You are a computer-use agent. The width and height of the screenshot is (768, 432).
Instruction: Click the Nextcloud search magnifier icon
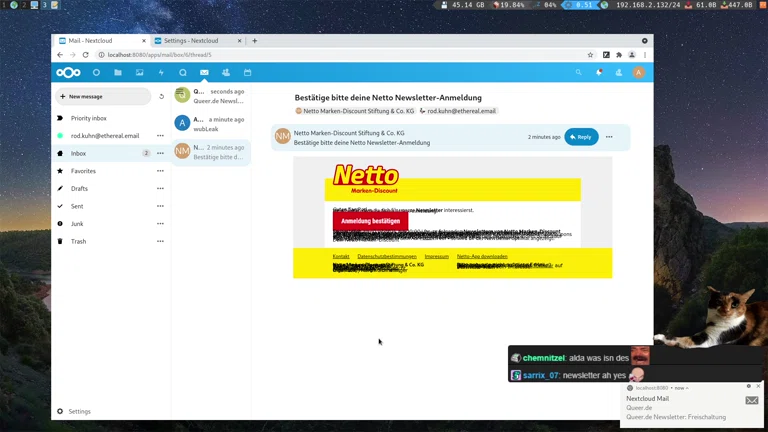click(578, 72)
